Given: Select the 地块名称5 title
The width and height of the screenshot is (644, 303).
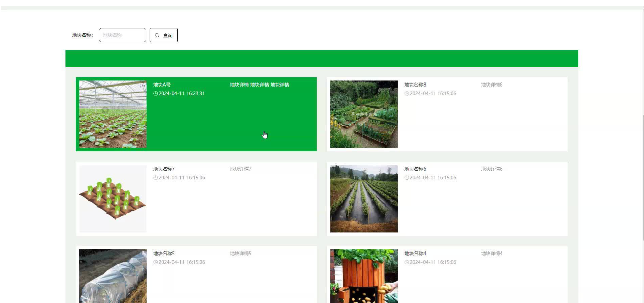Looking at the screenshot, I should point(164,253).
